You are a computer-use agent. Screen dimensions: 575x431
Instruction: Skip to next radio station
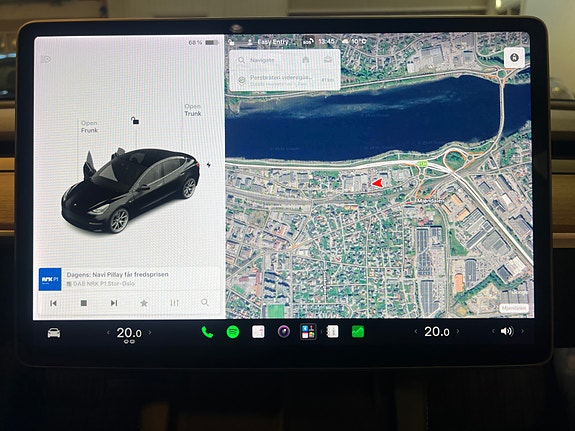tap(114, 303)
